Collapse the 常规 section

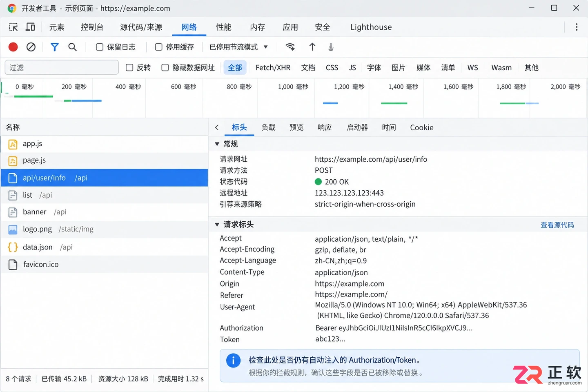[x=217, y=144]
